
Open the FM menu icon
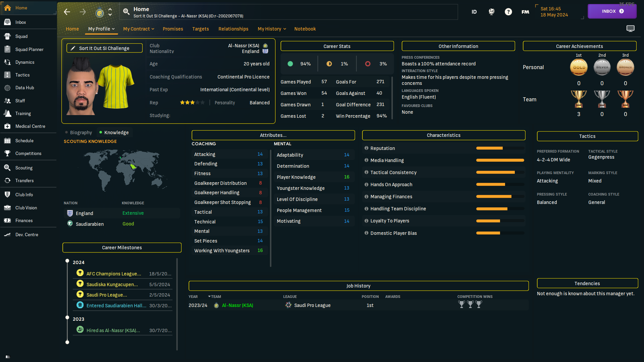(526, 12)
